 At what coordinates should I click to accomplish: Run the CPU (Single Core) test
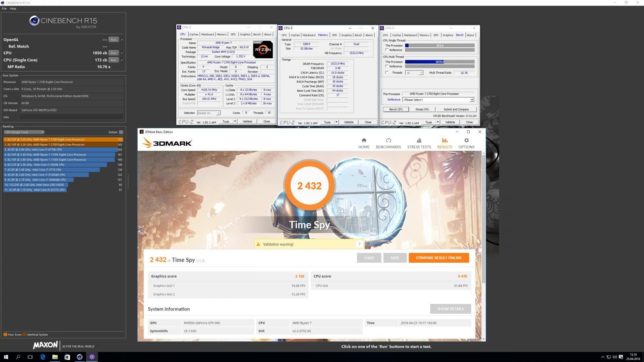[114, 60]
